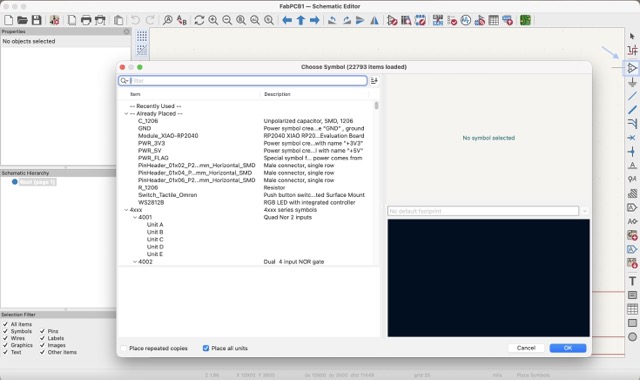Viewport: 640px width, 380px height.
Task: Click the Zoom Out icon
Action: pyautogui.click(x=227, y=20)
